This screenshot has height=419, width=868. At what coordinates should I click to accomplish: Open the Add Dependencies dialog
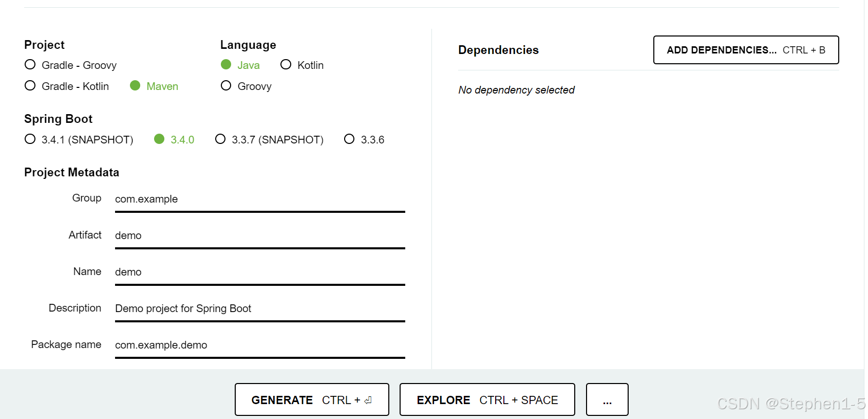[x=746, y=50]
